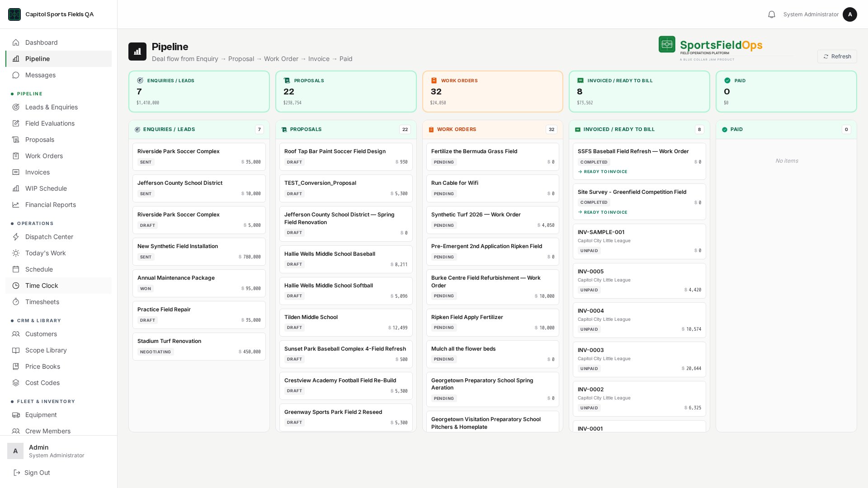Click the Proposals column count badge 22
This screenshot has width=868, height=488.
click(x=405, y=130)
